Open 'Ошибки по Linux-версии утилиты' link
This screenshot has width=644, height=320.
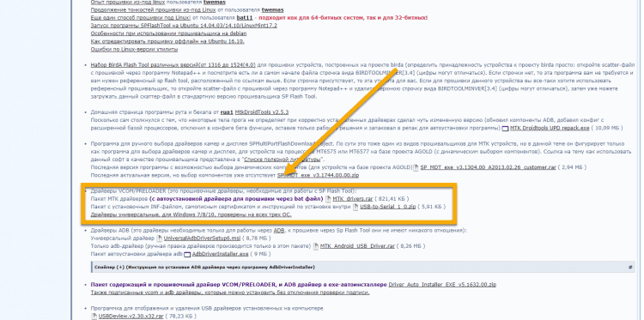point(134,49)
